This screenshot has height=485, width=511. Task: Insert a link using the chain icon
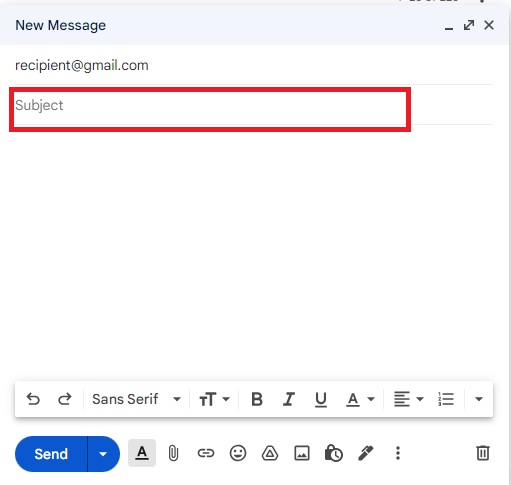pyautogui.click(x=206, y=453)
